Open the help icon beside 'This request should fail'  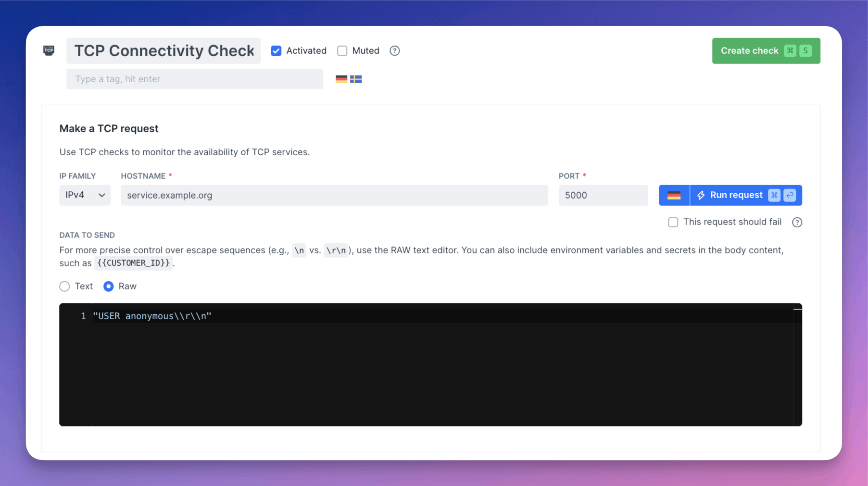tap(797, 222)
